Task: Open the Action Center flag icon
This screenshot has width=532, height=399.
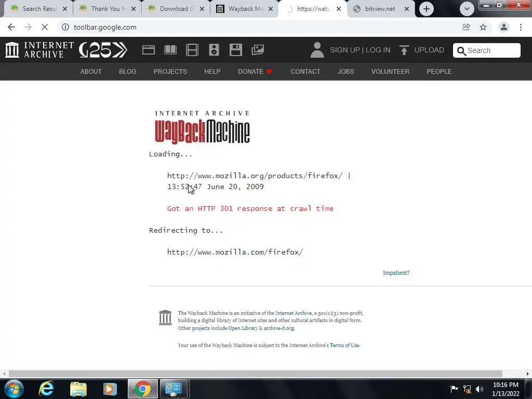Action: (x=454, y=389)
